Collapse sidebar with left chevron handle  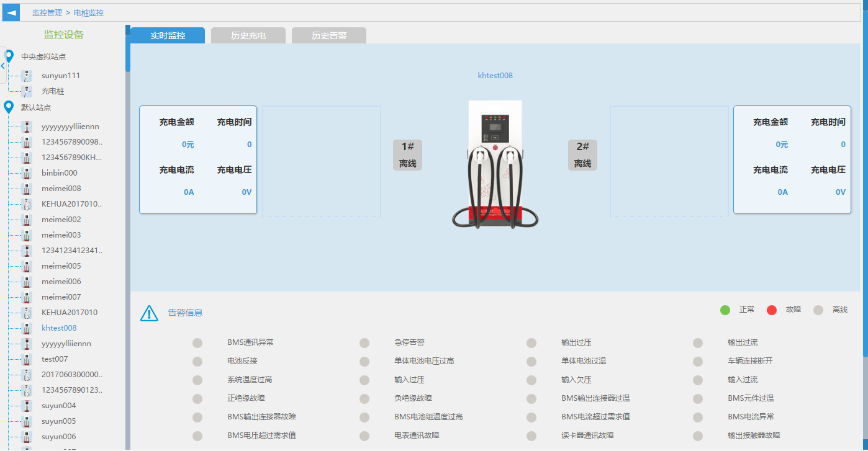(x=3, y=65)
